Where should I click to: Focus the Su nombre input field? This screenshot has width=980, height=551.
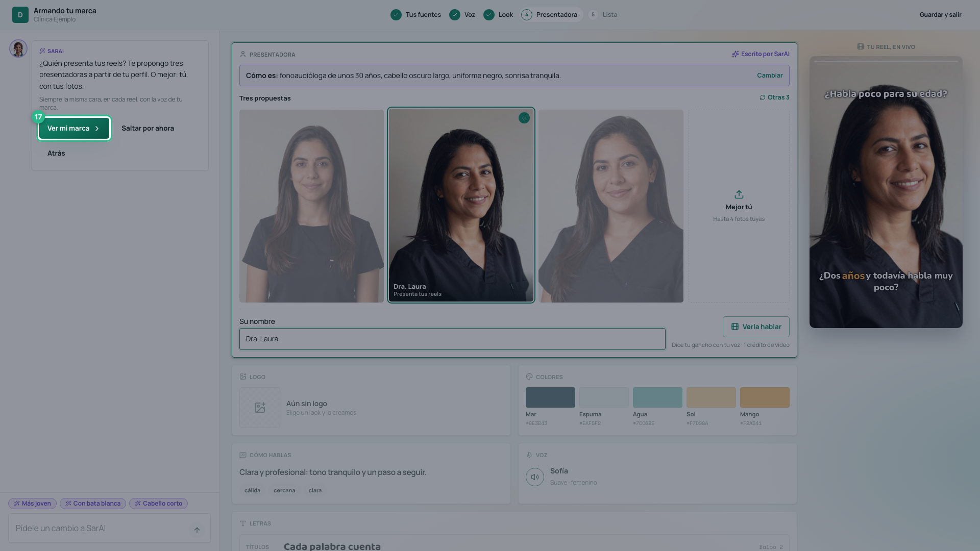(x=452, y=339)
